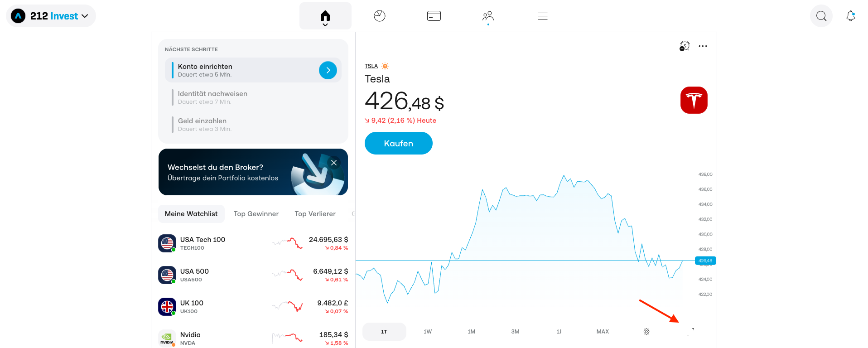
Task: Open the portfolio pie chart view
Action: (380, 16)
